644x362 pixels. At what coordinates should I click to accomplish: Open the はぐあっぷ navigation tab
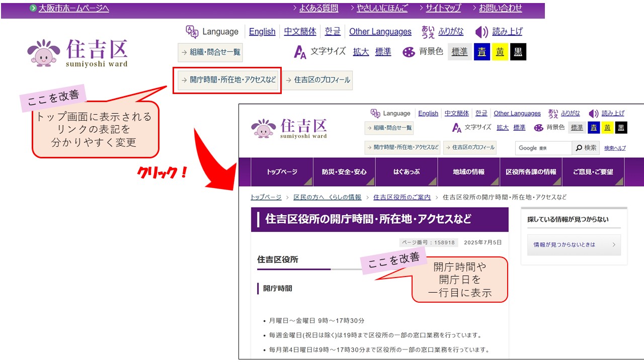[x=407, y=172]
